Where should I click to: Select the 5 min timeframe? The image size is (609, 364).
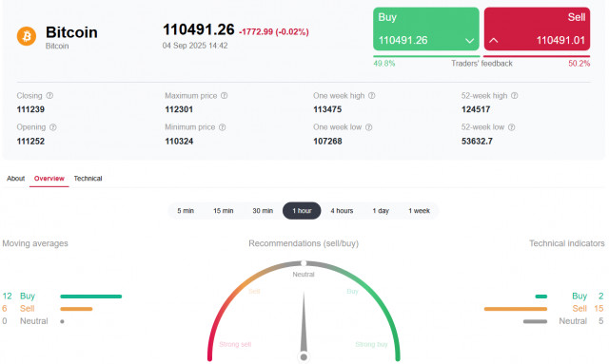186,211
